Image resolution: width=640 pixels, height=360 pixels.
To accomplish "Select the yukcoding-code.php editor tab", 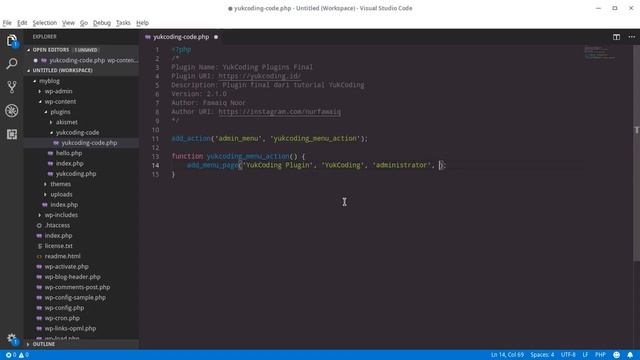I will click(181, 37).
